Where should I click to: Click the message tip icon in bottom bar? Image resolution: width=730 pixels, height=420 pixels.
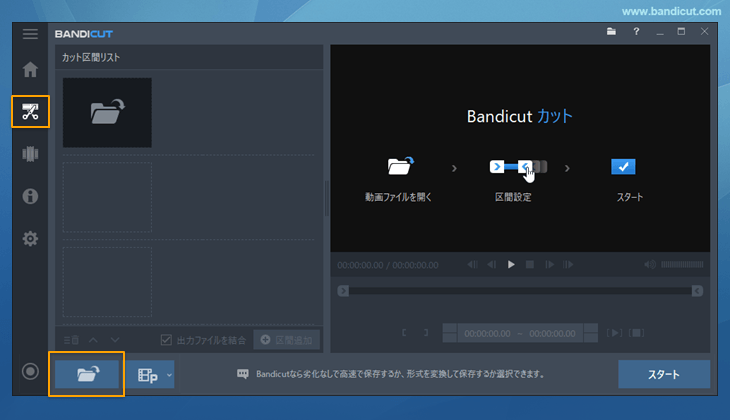point(243,374)
